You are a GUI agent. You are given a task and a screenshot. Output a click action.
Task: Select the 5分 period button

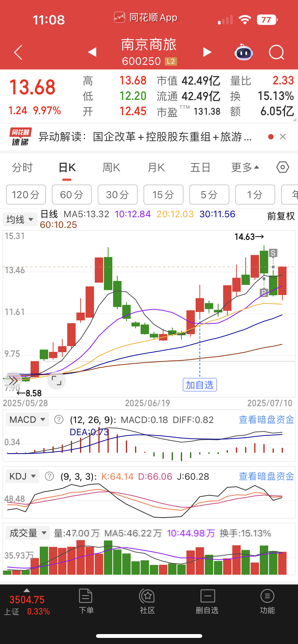209,195
